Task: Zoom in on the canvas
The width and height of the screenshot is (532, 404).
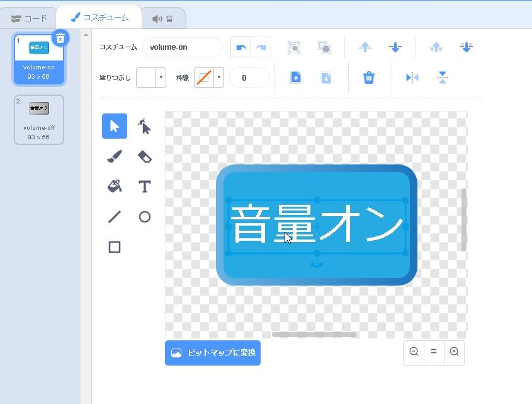Action: (454, 352)
